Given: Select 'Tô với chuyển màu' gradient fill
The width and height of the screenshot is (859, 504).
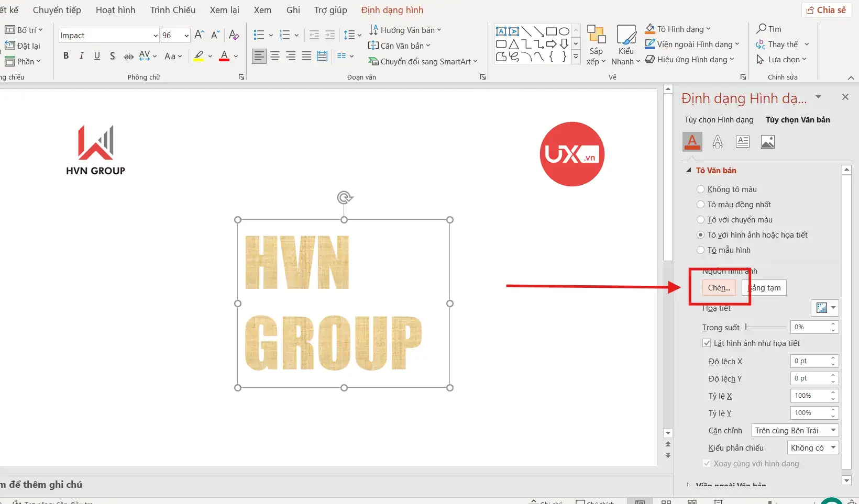Looking at the screenshot, I should click(x=701, y=220).
